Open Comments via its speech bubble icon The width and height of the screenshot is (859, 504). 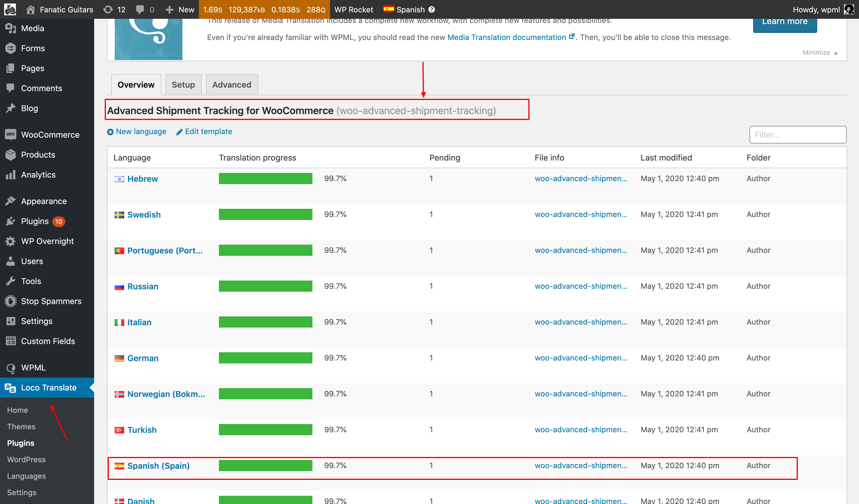point(11,88)
